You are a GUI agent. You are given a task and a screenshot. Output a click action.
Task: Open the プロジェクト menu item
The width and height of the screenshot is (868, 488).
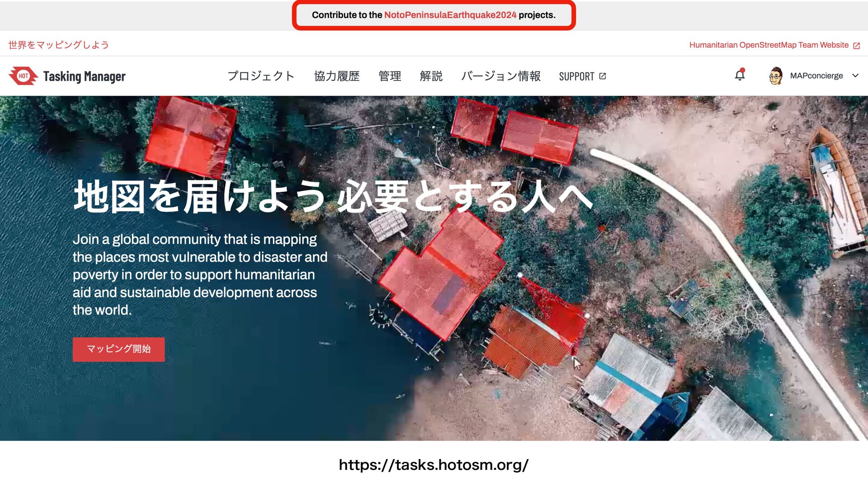pyautogui.click(x=261, y=76)
